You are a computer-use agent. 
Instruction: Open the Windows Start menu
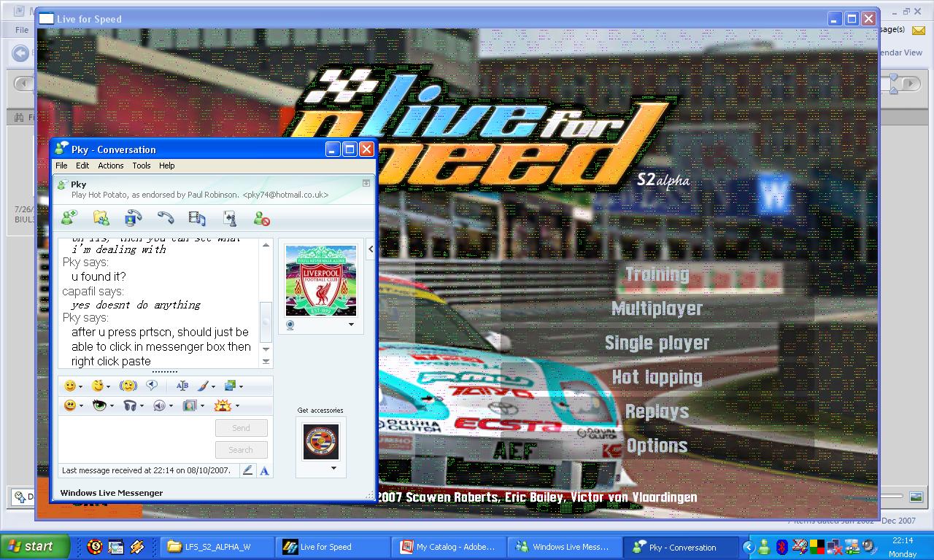click(35, 546)
